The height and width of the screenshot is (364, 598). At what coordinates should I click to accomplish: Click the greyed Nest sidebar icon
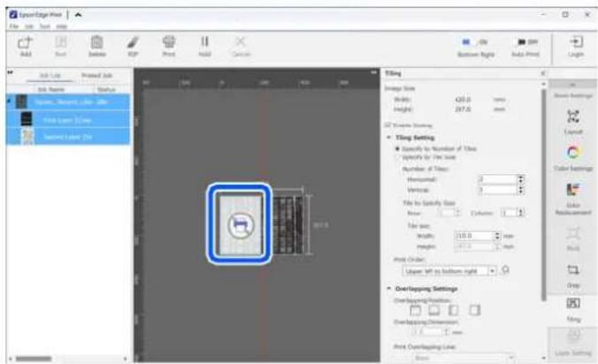[573, 234]
